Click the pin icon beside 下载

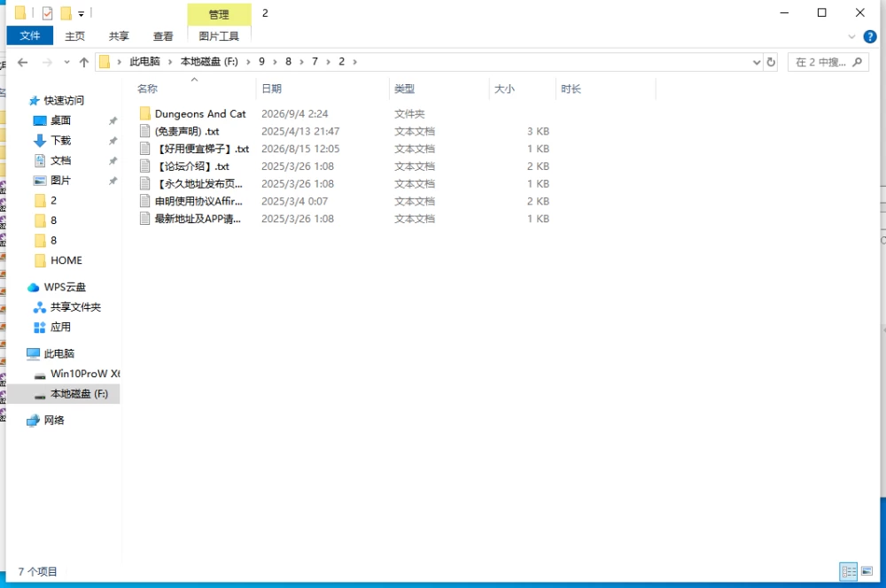click(113, 141)
